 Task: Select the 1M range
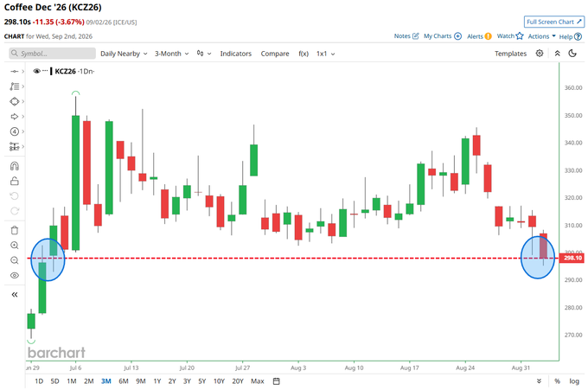coord(71,381)
